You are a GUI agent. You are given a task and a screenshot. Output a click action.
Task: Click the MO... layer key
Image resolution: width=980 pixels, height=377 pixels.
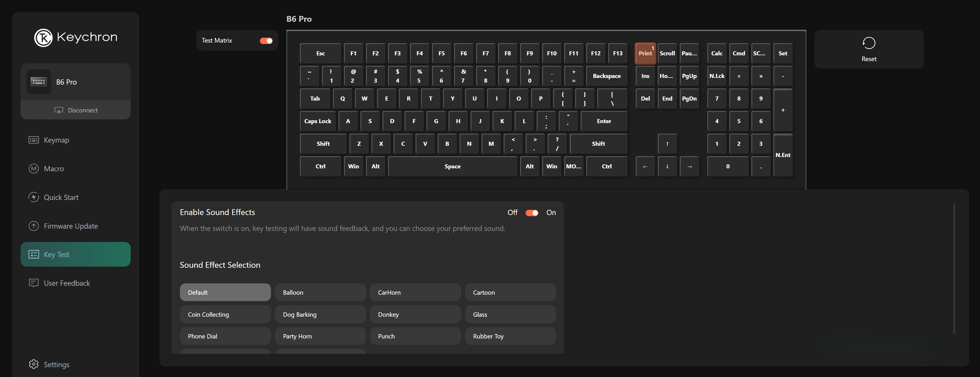pyautogui.click(x=573, y=166)
